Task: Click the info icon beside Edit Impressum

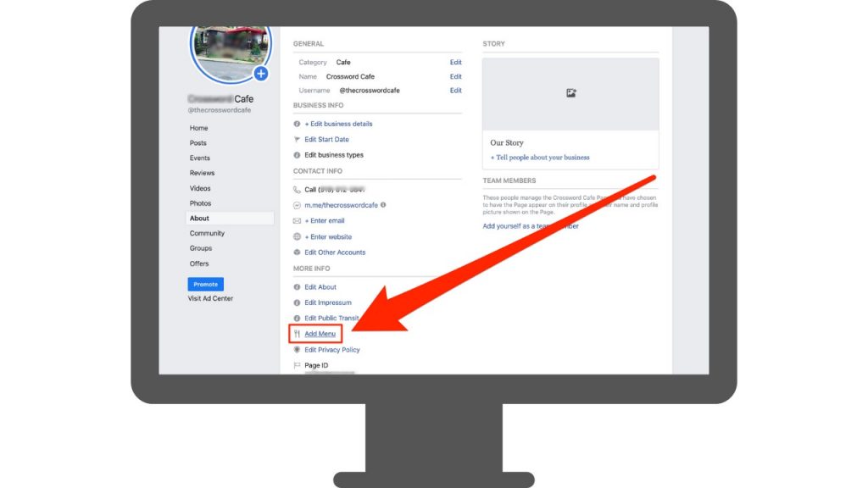Action: 297,302
